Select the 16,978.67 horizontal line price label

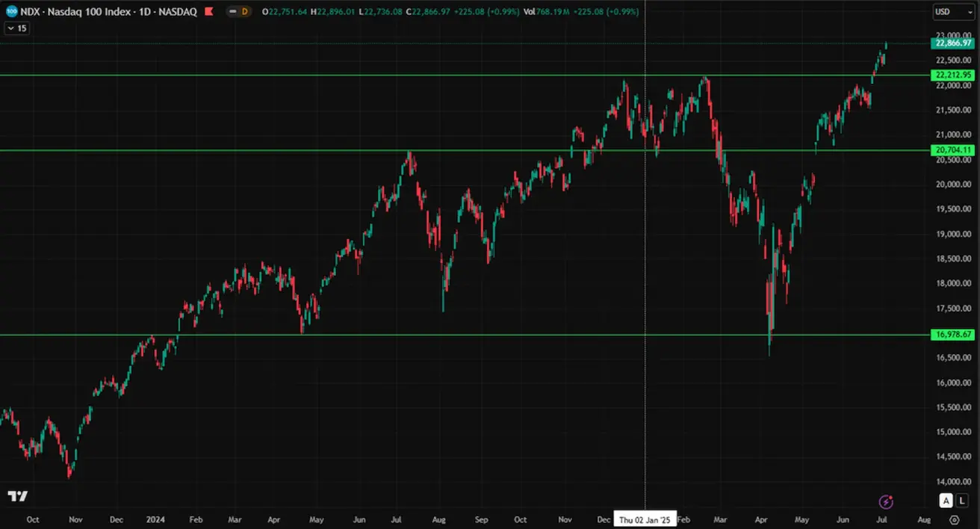coord(953,335)
